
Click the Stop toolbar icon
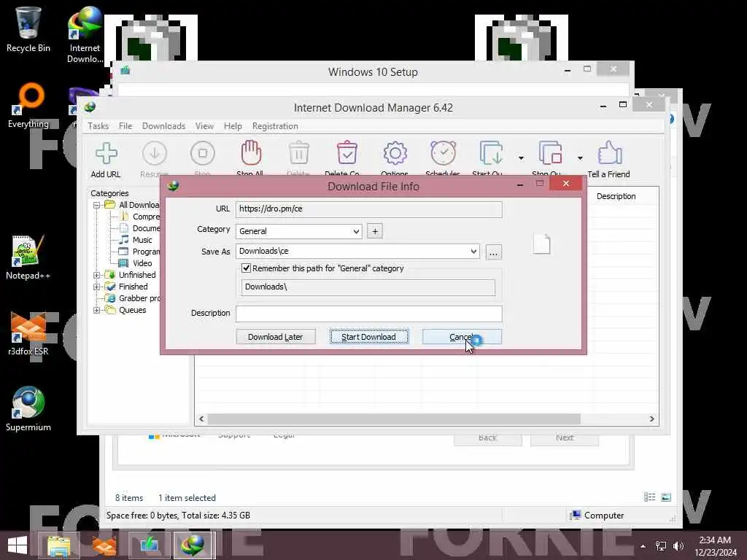tap(203, 154)
